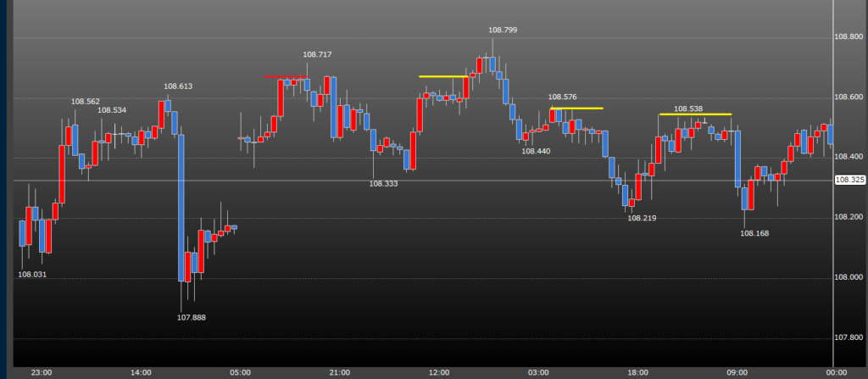Click the current price tag 108.325

tap(850, 180)
